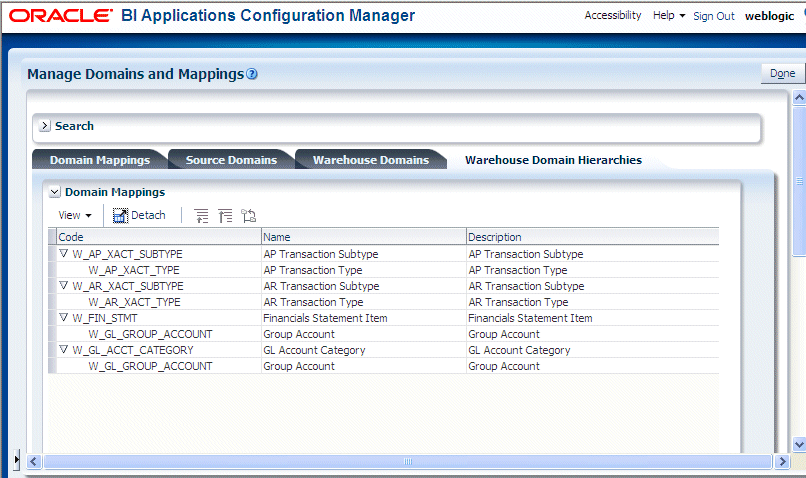Click the scroll up arrow of the vertical scrollbar
The width and height of the screenshot is (806, 478).
[x=799, y=97]
